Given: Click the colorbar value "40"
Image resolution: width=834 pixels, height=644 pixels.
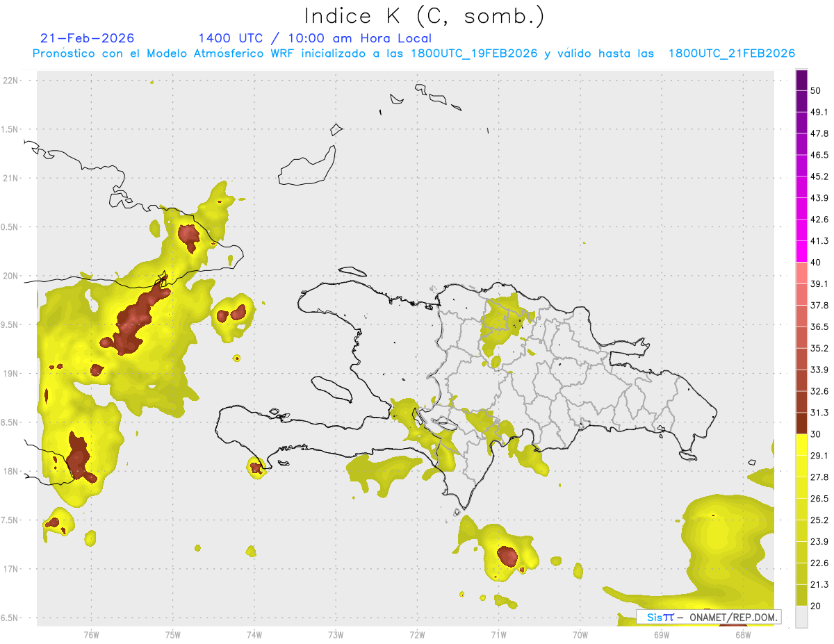Looking at the screenshot, I should tap(816, 263).
